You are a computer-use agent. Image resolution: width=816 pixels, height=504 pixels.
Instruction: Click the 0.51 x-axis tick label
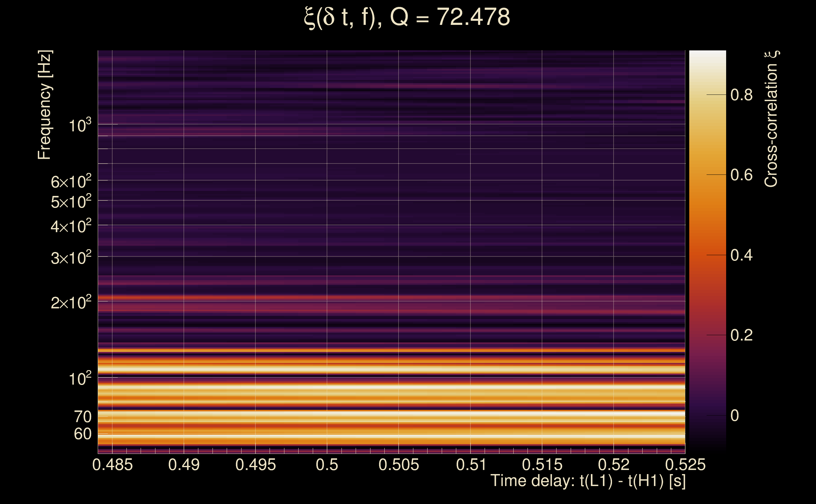470,465
